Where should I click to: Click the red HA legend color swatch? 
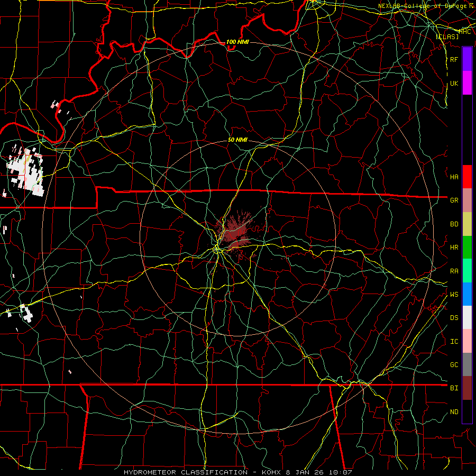[x=467, y=177]
